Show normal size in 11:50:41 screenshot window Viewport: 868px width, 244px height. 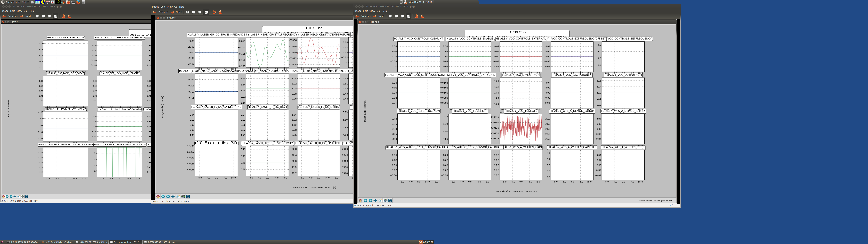(x=402, y=16)
